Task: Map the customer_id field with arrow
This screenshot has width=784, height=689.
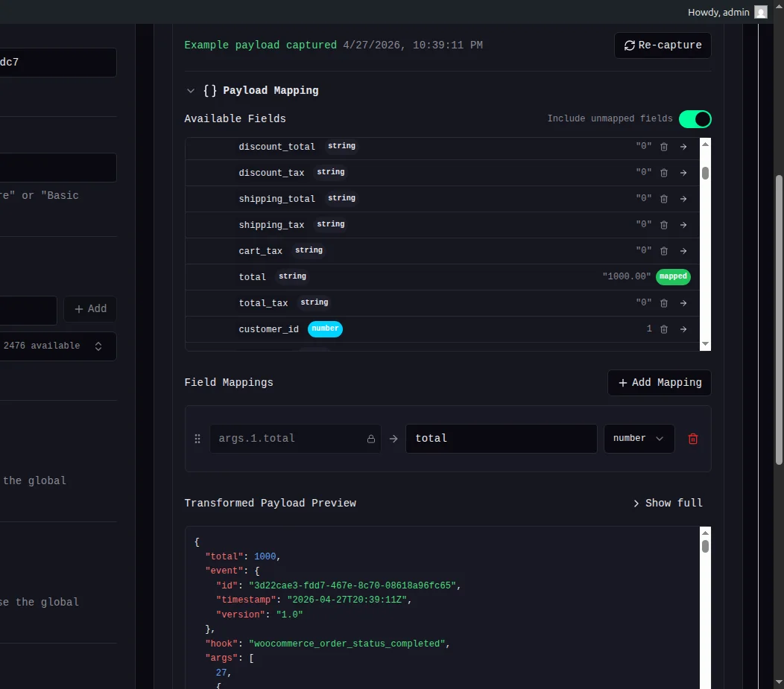Action: [x=683, y=329]
